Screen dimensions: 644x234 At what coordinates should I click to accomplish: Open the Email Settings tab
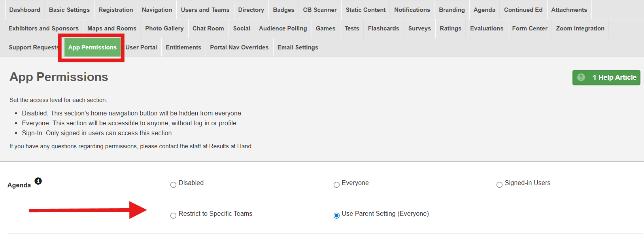click(298, 47)
